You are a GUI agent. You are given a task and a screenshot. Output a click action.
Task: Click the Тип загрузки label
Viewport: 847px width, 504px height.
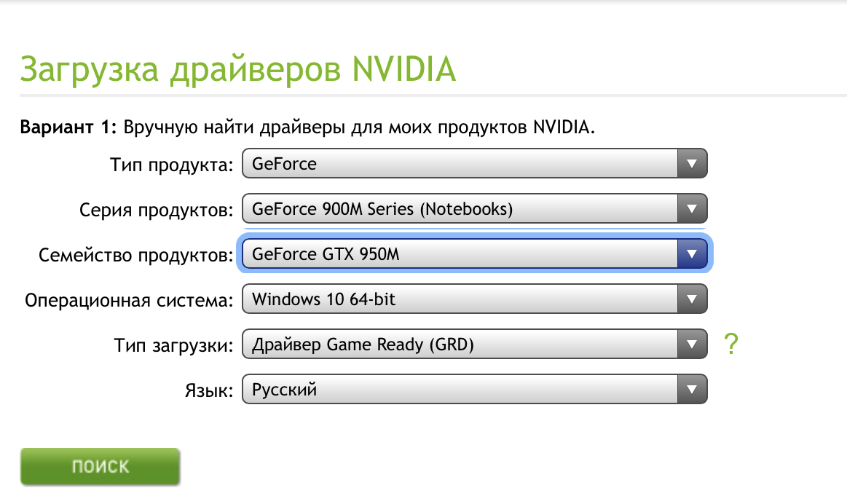point(173,345)
